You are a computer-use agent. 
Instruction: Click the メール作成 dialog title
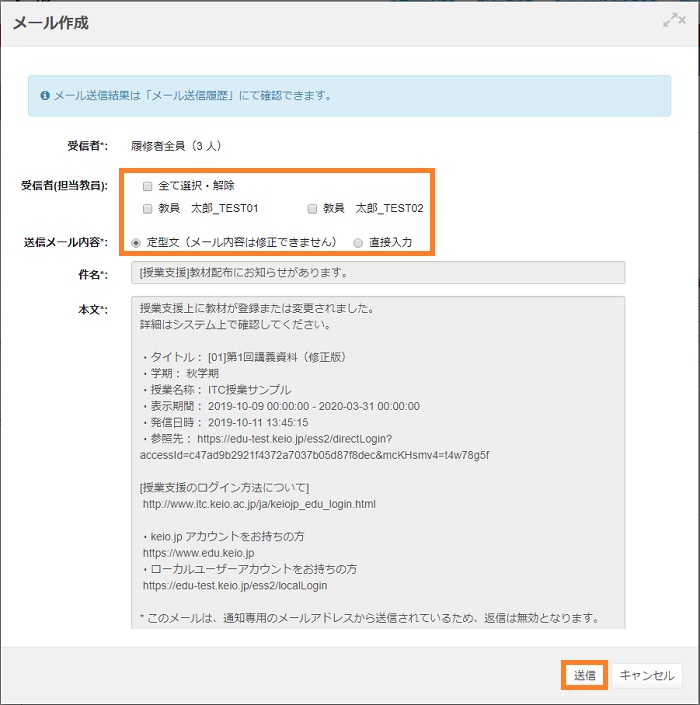coord(51,22)
